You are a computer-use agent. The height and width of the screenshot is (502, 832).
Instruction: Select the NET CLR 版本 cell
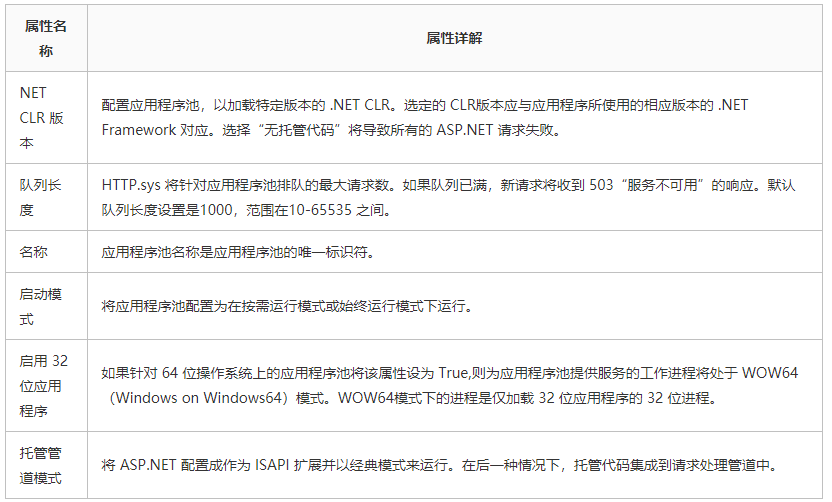coord(46,117)
